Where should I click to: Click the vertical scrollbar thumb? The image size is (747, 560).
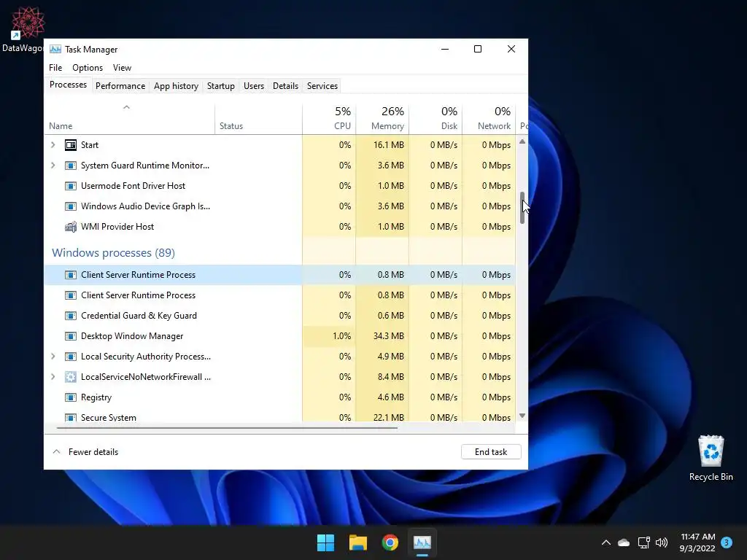point(522,208)
